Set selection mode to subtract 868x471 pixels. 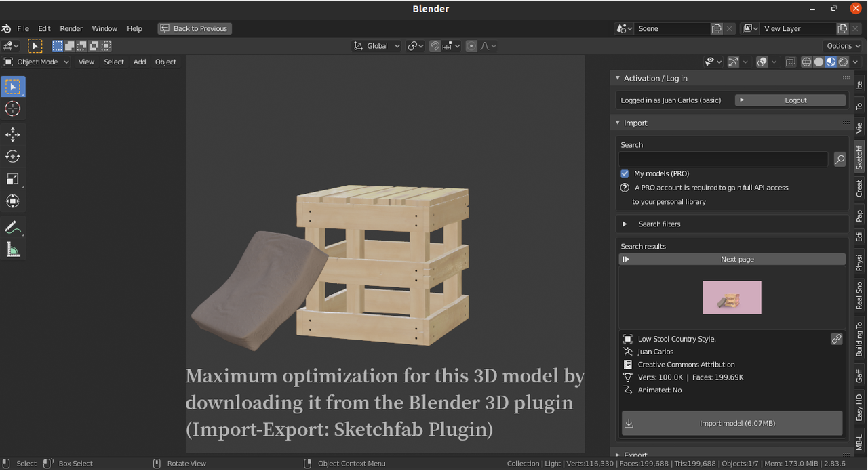click(x=82, y=46)
